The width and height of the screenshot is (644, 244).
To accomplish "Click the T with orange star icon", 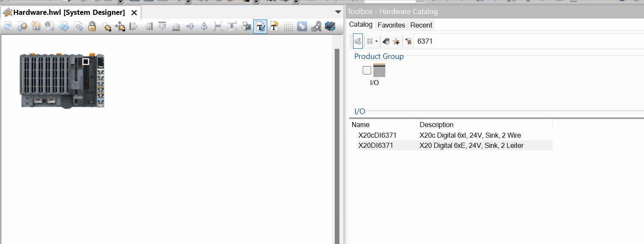I will coord(274,27).
